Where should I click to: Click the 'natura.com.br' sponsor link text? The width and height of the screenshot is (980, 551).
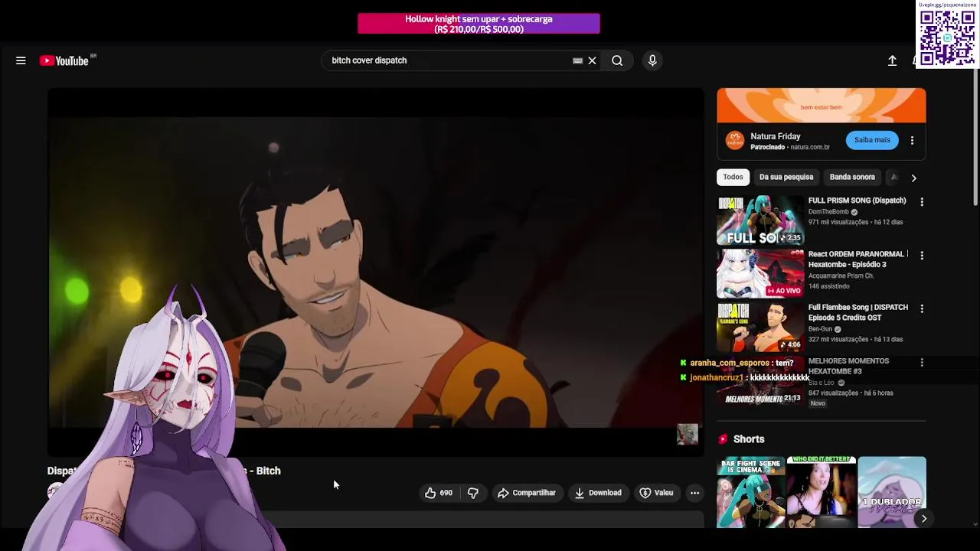810,147
